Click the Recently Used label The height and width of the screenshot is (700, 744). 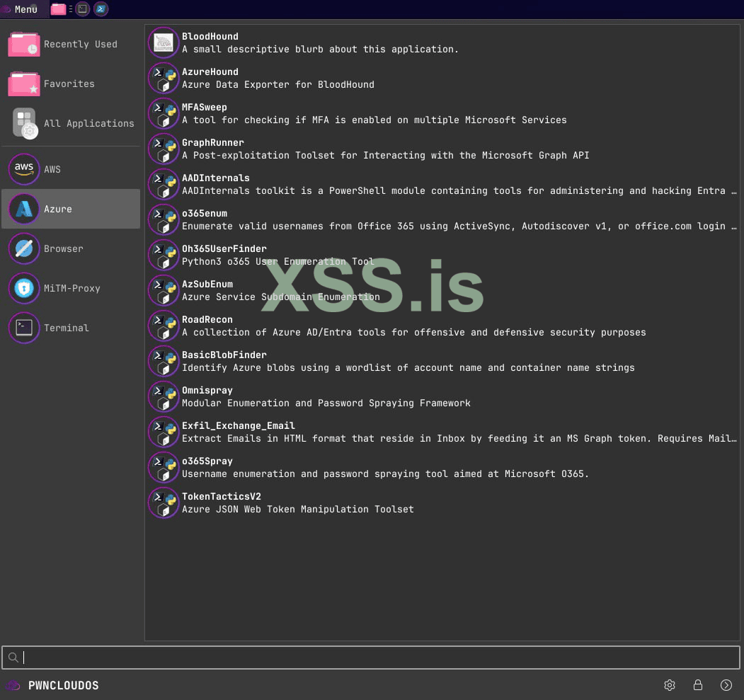click(80, 44)
